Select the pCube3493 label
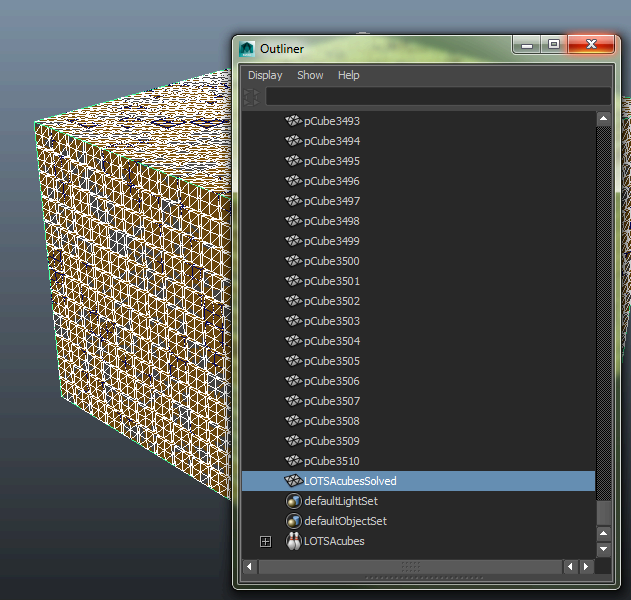631x600 pixels. 332,121
